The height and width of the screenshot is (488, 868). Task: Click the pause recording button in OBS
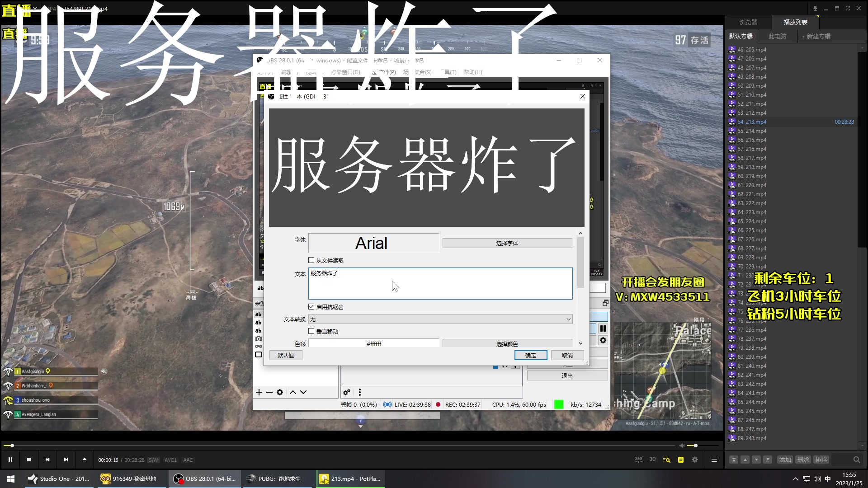603,328
